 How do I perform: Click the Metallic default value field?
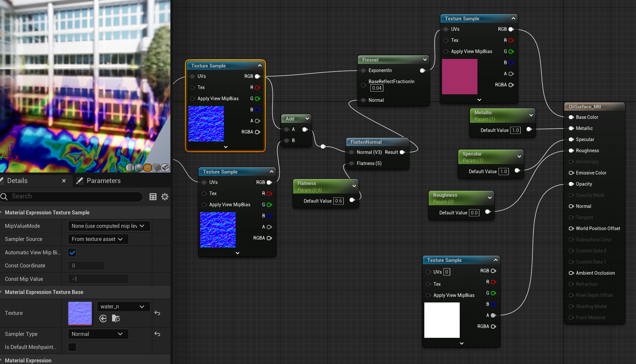(x=515, y=130)
